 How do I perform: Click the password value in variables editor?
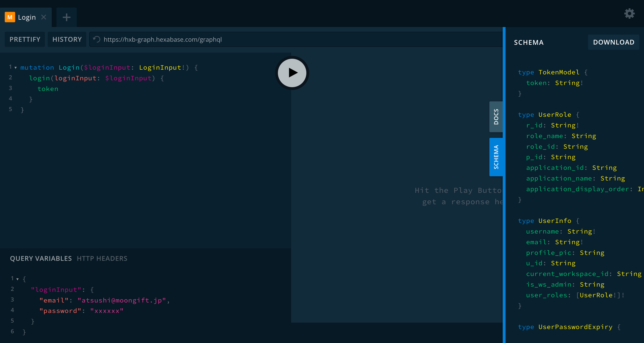[107, 311]
